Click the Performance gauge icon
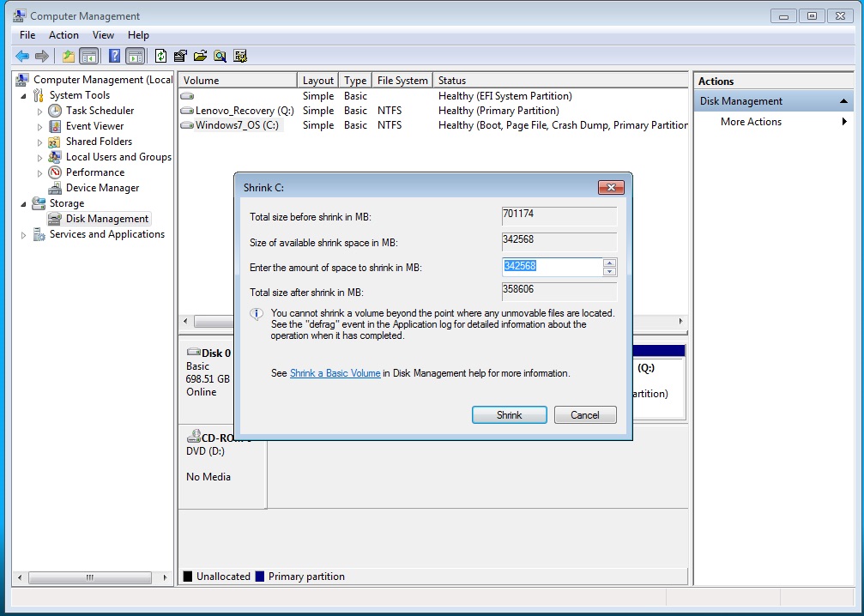 (55, 172)
